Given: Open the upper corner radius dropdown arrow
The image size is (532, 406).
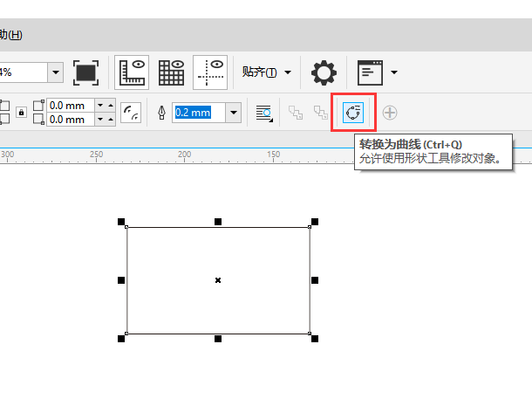Looking at the screenshot, I should click(x=100, y=106).
